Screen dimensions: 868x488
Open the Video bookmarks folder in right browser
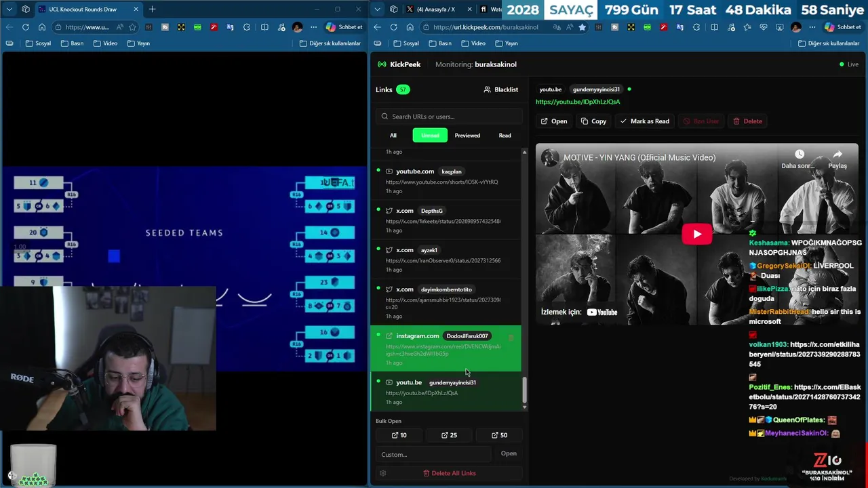tap(473, 43)
